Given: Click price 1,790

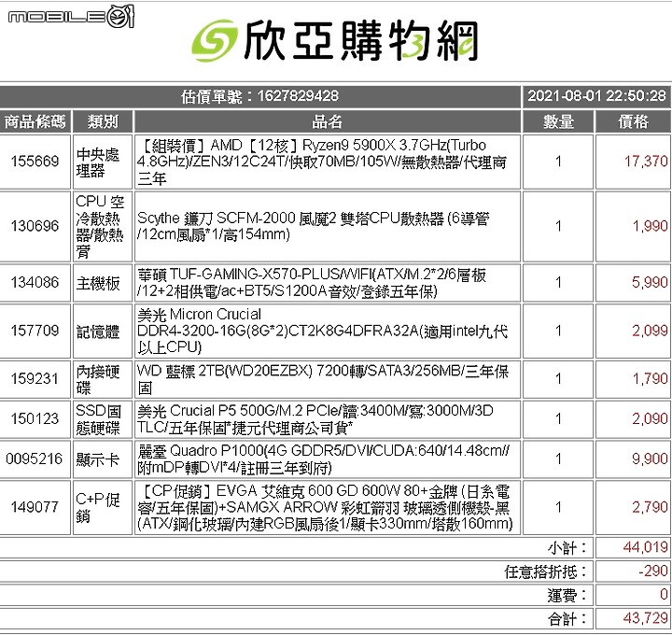Looking at the screenshot, I should point(651,379).
